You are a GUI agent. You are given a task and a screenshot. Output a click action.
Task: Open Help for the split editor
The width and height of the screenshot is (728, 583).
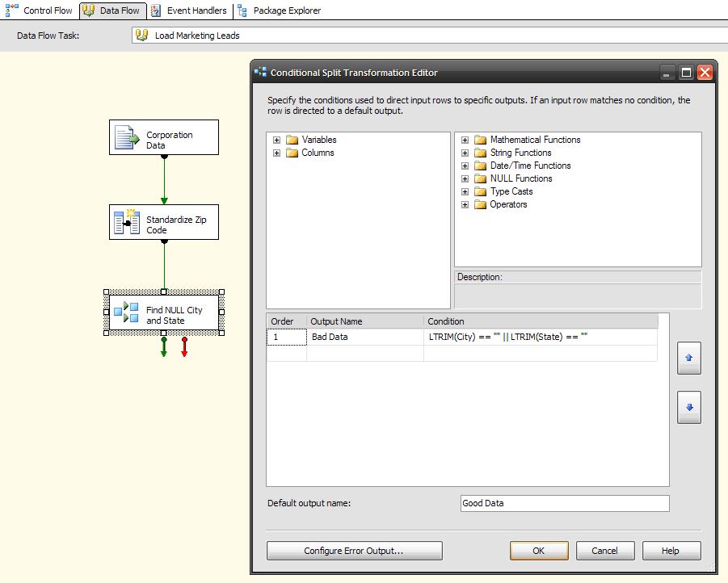tap(671, 551)
